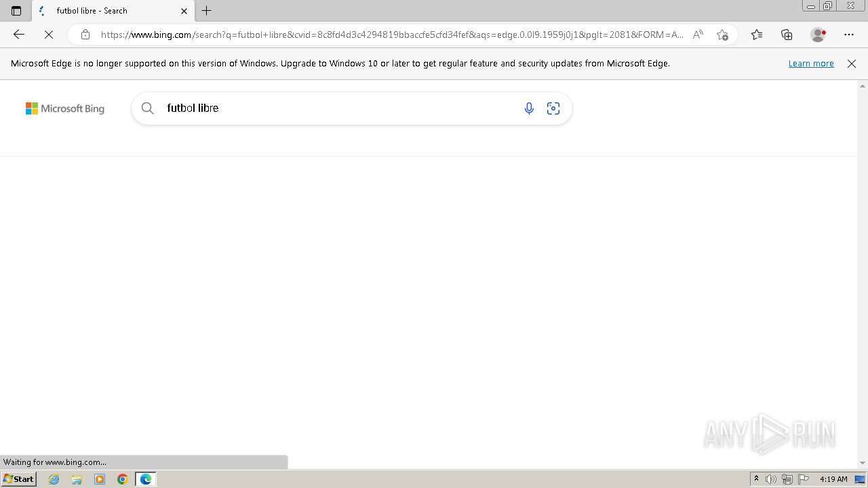
Task: Dismiss the Edge unsupported notification
Action: [x=852, y=63]
